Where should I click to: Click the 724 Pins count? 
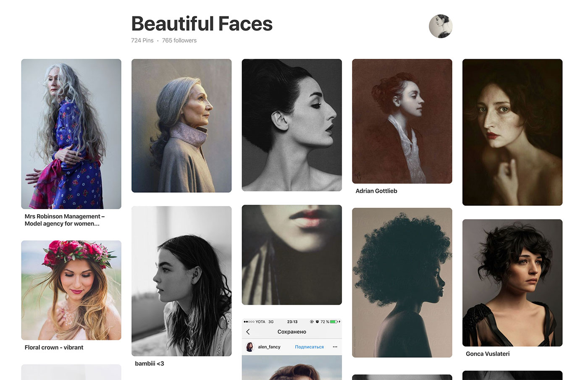[142, 41]
